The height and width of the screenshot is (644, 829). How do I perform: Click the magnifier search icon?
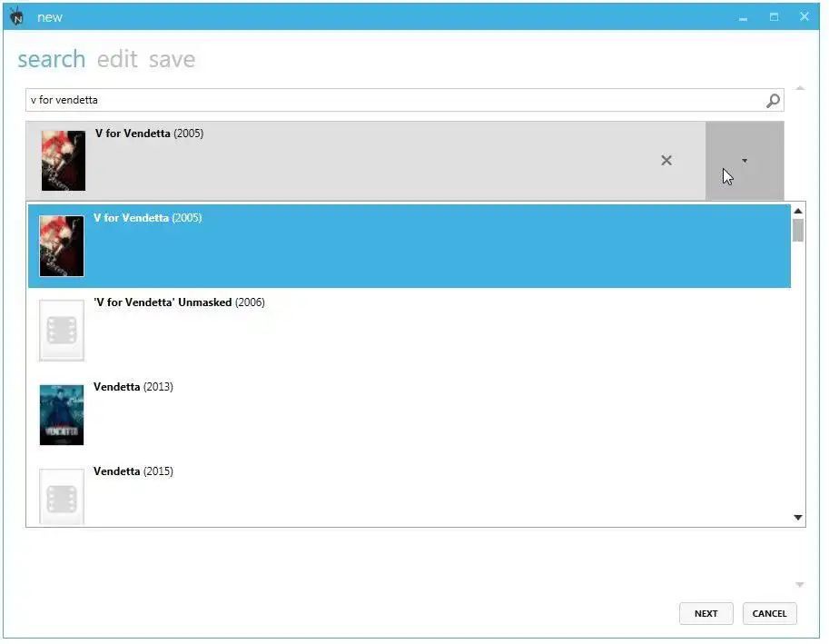point(773,101)
